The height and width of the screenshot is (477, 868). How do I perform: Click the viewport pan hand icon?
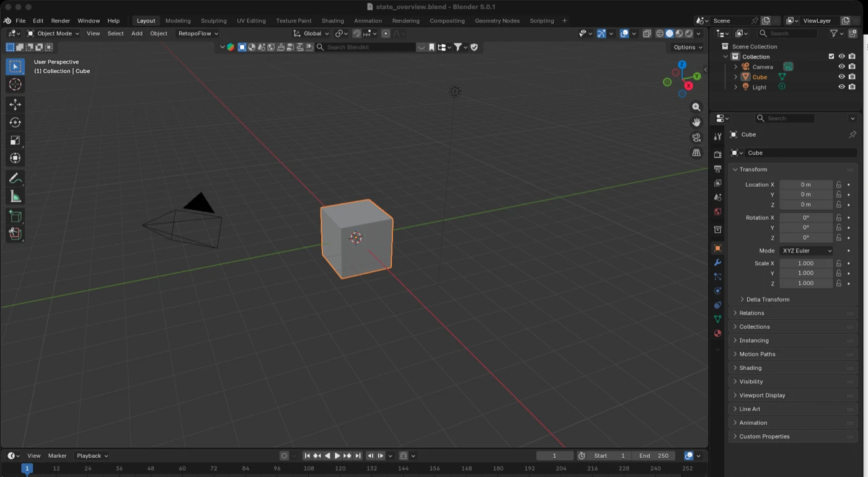click(696, 122)
